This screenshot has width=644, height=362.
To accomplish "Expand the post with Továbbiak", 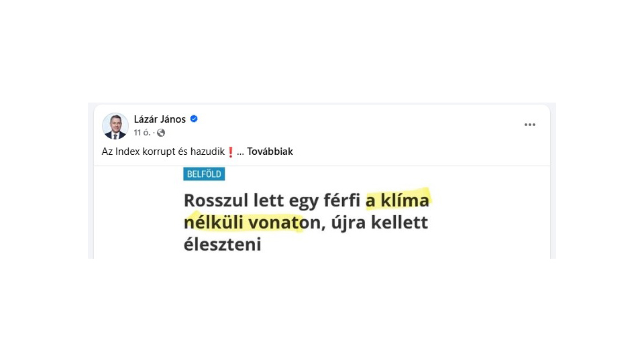I will tap(270, 152).
